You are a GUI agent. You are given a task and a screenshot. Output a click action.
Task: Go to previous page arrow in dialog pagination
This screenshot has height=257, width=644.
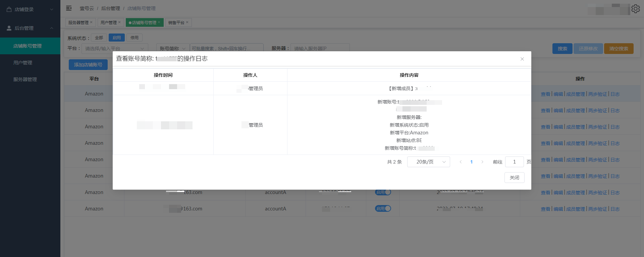[461, 162]
